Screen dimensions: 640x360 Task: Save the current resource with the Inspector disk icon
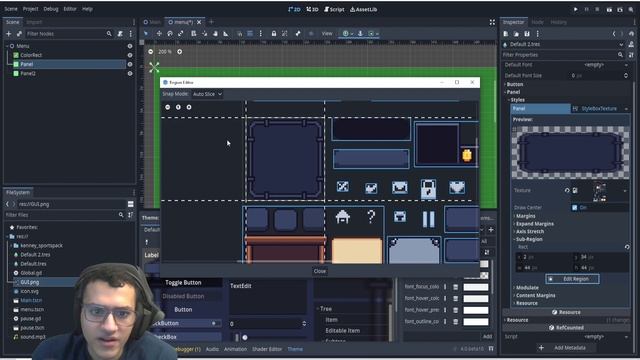(527, 34)
